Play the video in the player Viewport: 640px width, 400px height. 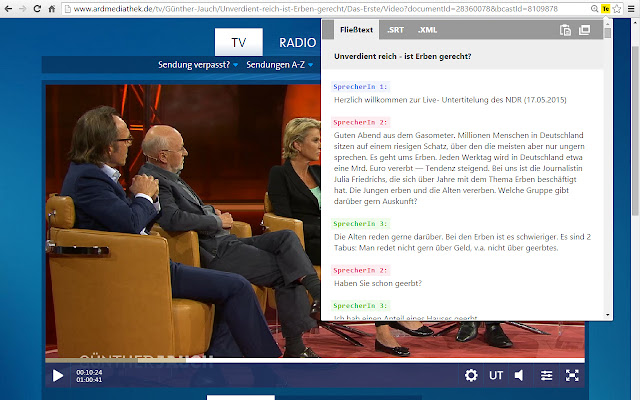pos(57,376)
